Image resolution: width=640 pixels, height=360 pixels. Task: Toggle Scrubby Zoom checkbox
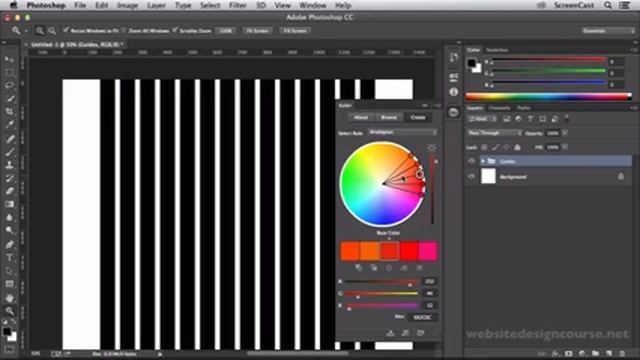click(175, 30)
